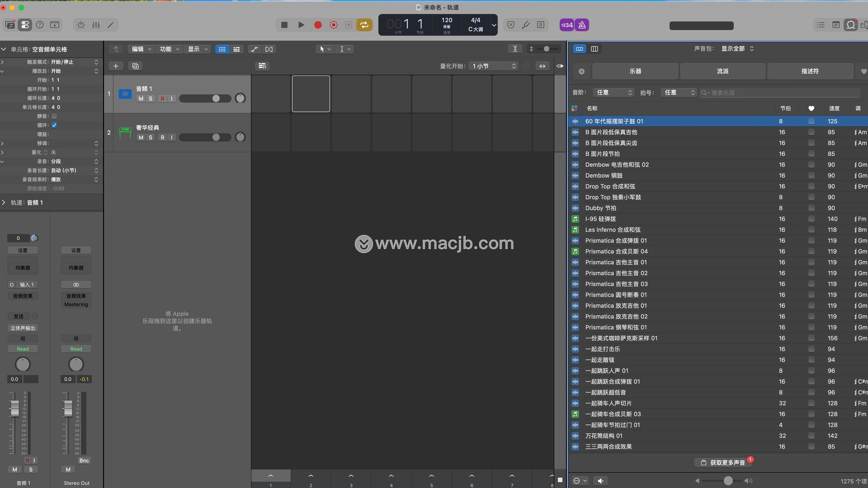Click the 获取更多声音 button

click(x=723, y=463)
